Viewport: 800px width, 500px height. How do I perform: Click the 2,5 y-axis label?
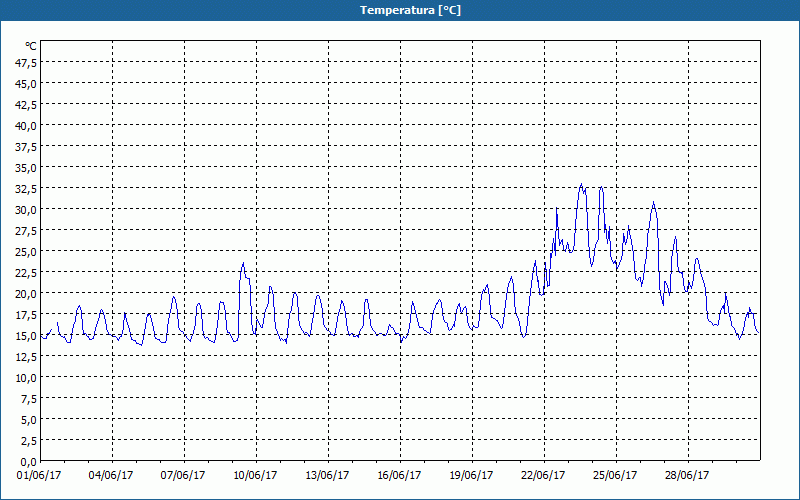point(29,441)
